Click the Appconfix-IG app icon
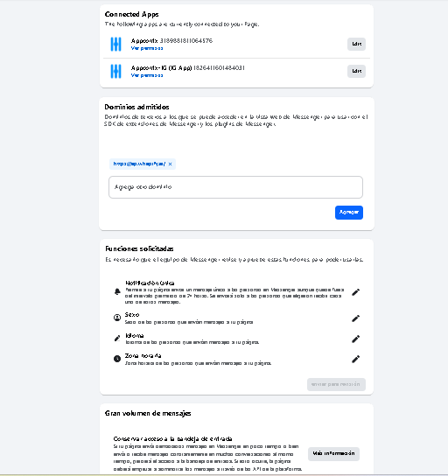Screen dimensions: 448x476 [115, 72]
